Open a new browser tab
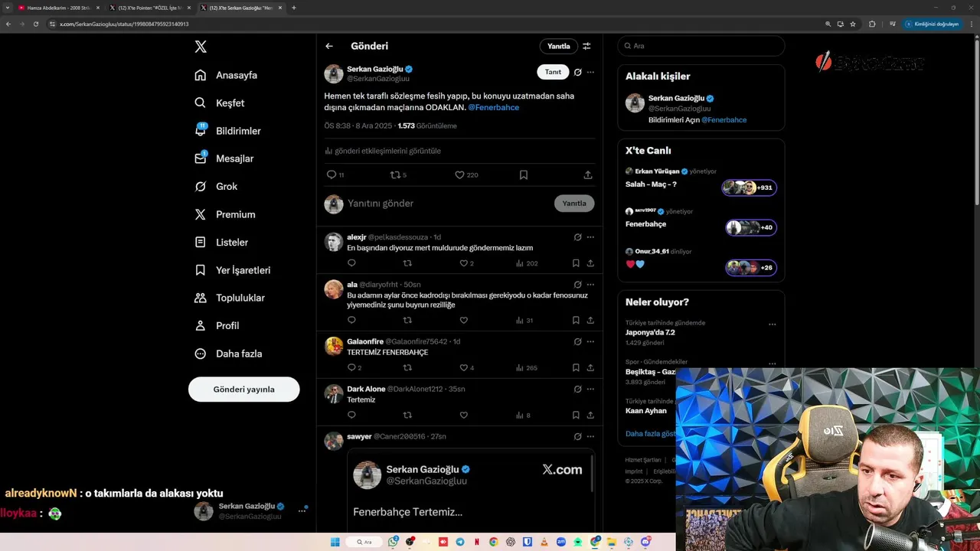The width and height of the screenshot is (980, 551). pyautogui.click(x=294, y=8)
